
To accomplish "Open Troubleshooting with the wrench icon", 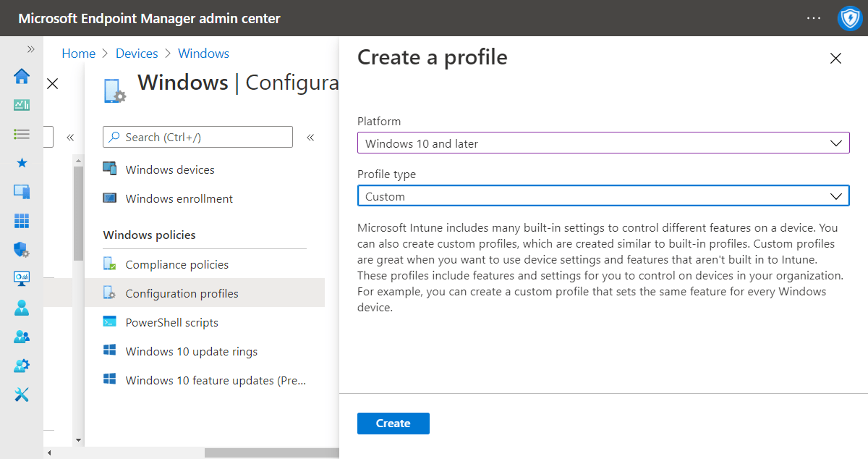I will click(x=22, y=395).
